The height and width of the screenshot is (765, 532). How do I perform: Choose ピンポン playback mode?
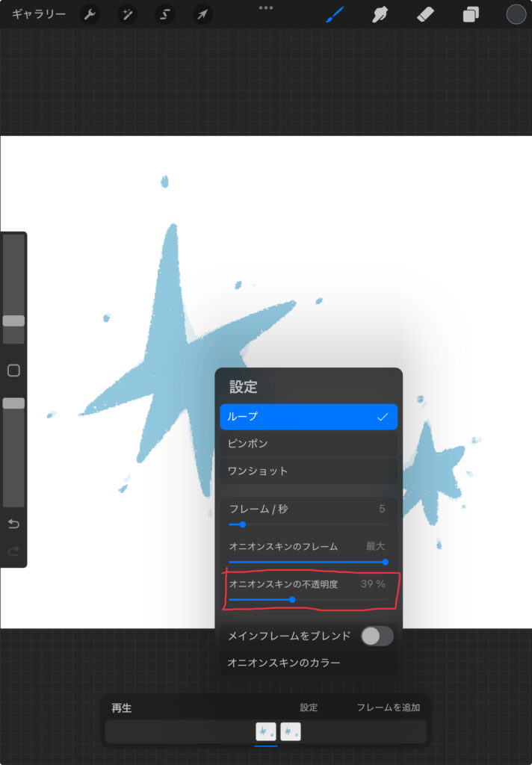(x=308, y=444)
